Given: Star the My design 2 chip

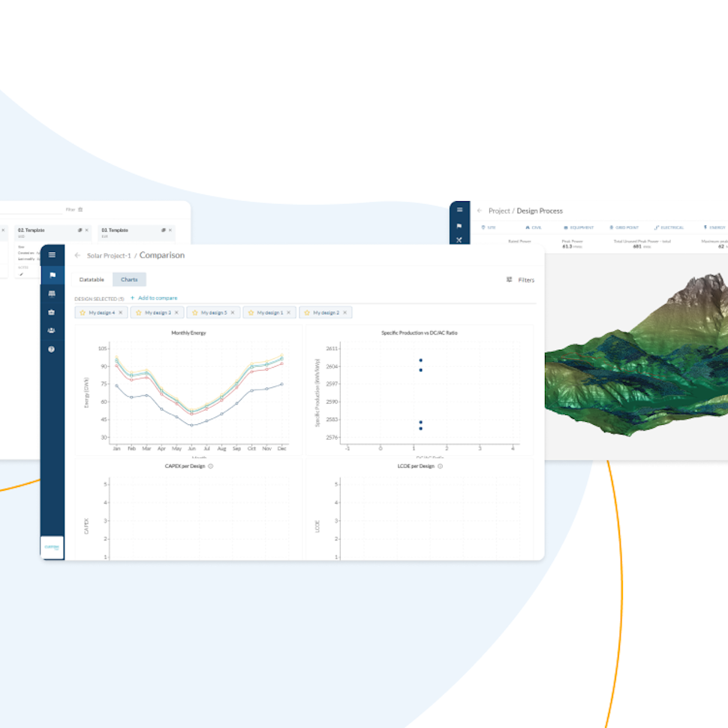Looking at the screenshot, I should coord(307,312).
